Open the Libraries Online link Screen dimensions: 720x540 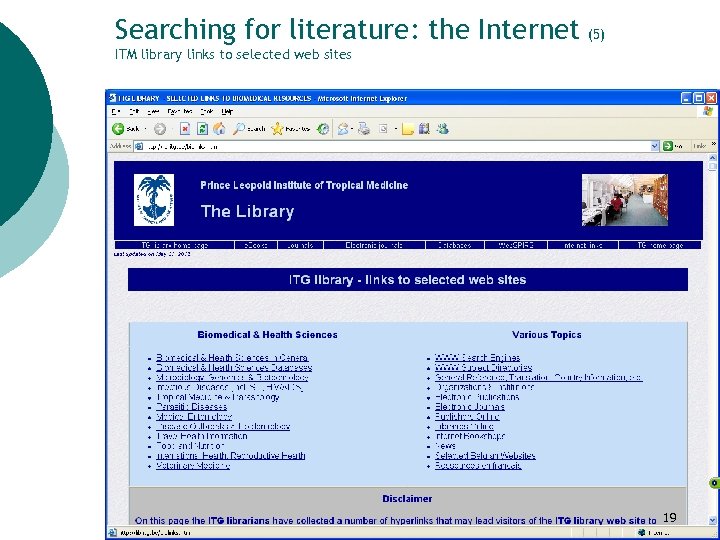click(464, 426)
